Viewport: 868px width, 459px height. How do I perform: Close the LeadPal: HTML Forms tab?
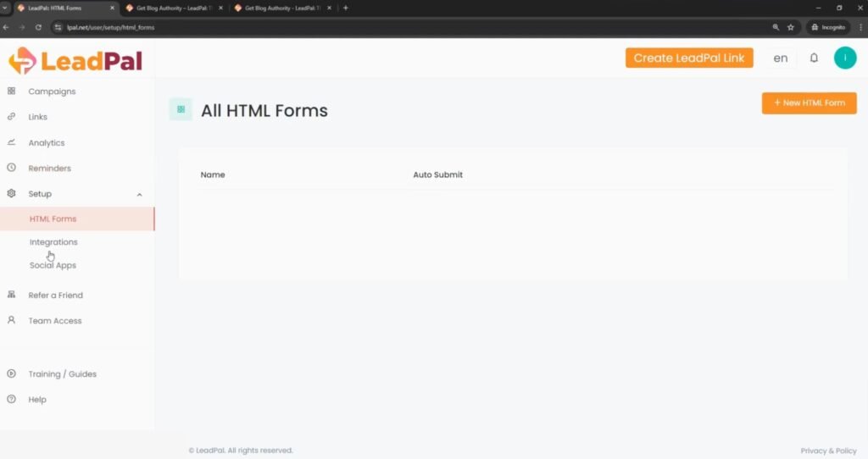coord(112,8)
